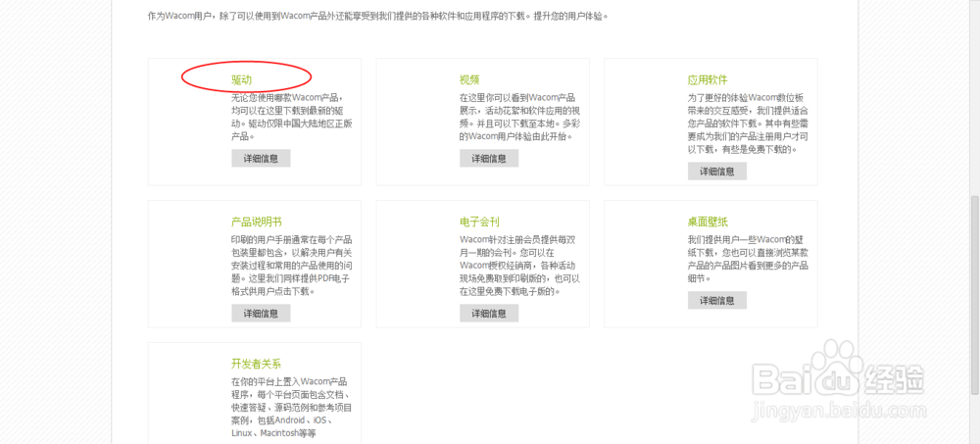Screen dimensions: 980x444
Task: Select the 应用软件 description paragraph text
Action: [x=746, y=123]
